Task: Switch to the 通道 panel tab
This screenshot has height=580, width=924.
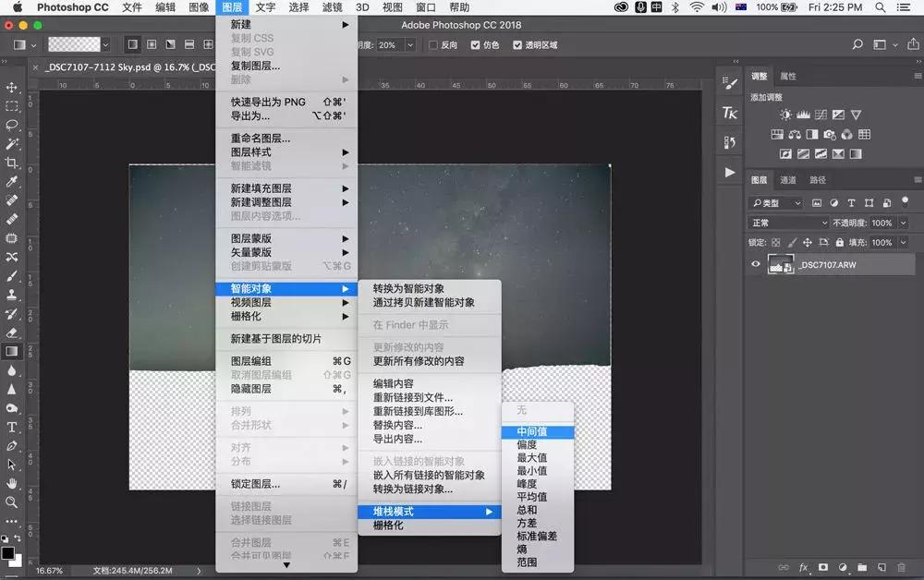Action: pos(788,179)
